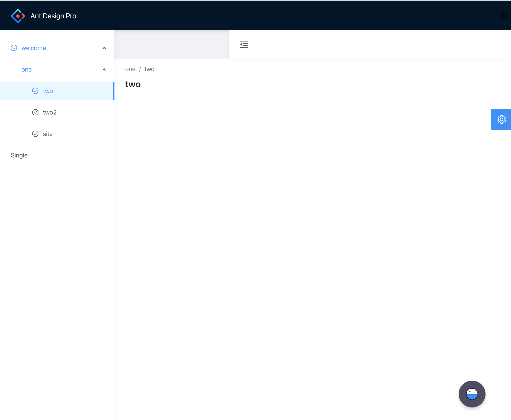Viewport: 511px width, 420px height.
Task: Click the smiley icon beside two2
Action: tap(35, 112)
